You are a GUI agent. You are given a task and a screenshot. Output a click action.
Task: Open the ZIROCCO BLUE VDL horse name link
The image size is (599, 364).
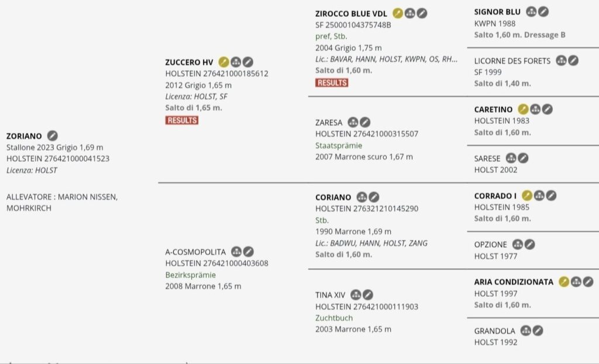click(x=351, y=14)
